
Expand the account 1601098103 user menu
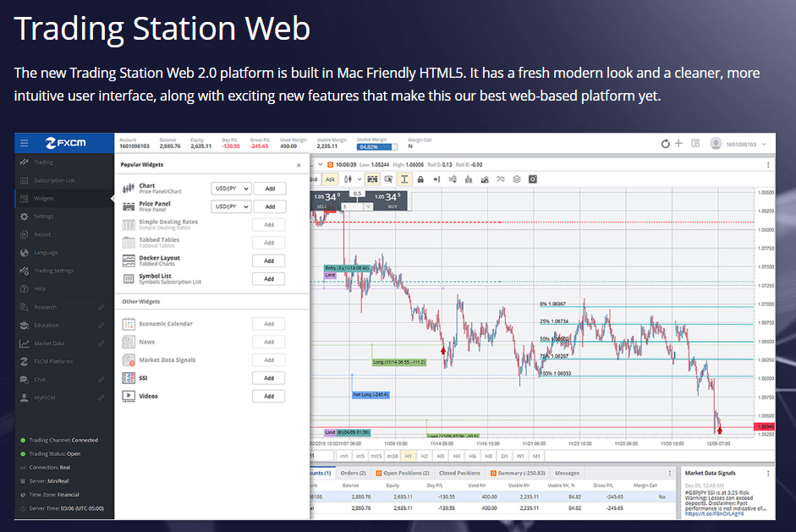pyautogui.click(x=738, y=144)
